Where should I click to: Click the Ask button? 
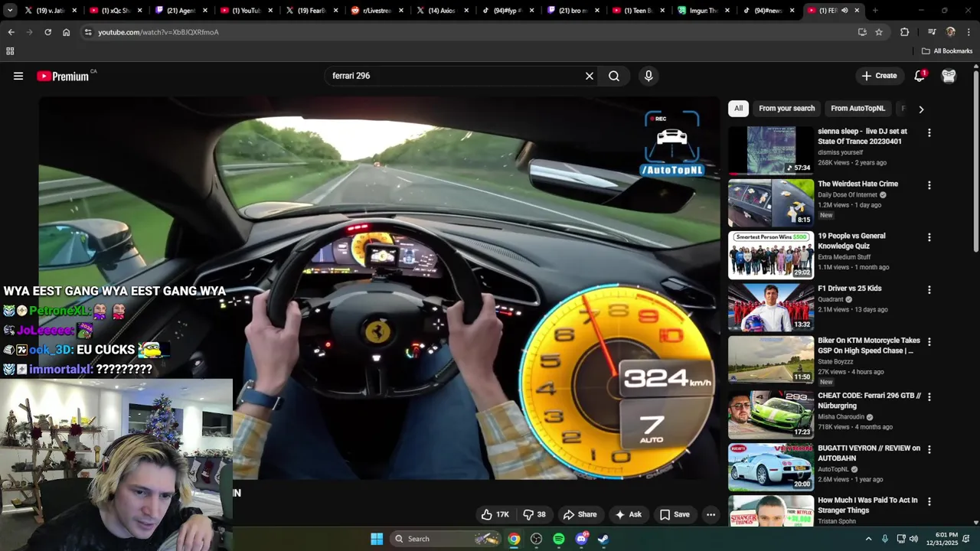[628, 514]
